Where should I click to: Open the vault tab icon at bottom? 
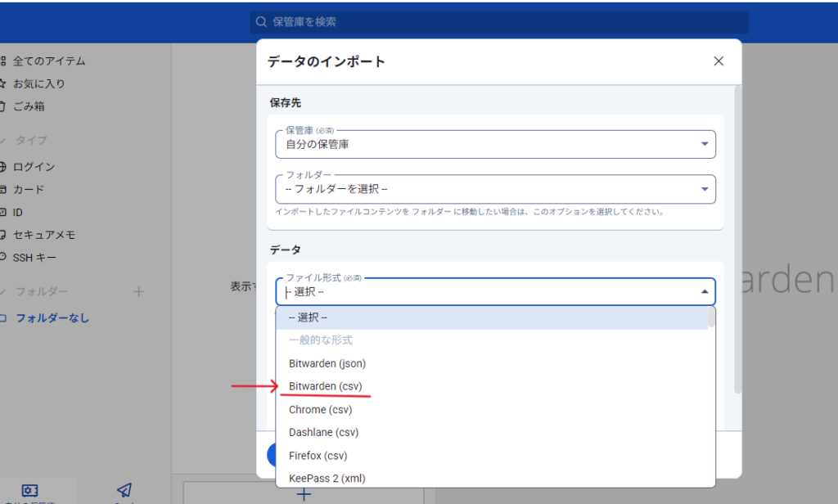click(x=30, y=491)
